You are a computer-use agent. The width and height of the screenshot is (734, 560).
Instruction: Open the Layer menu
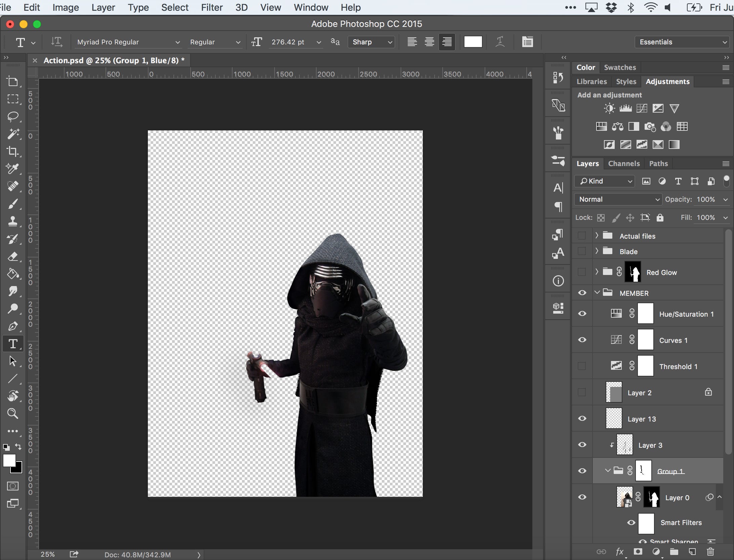click(x=103, y=7)
